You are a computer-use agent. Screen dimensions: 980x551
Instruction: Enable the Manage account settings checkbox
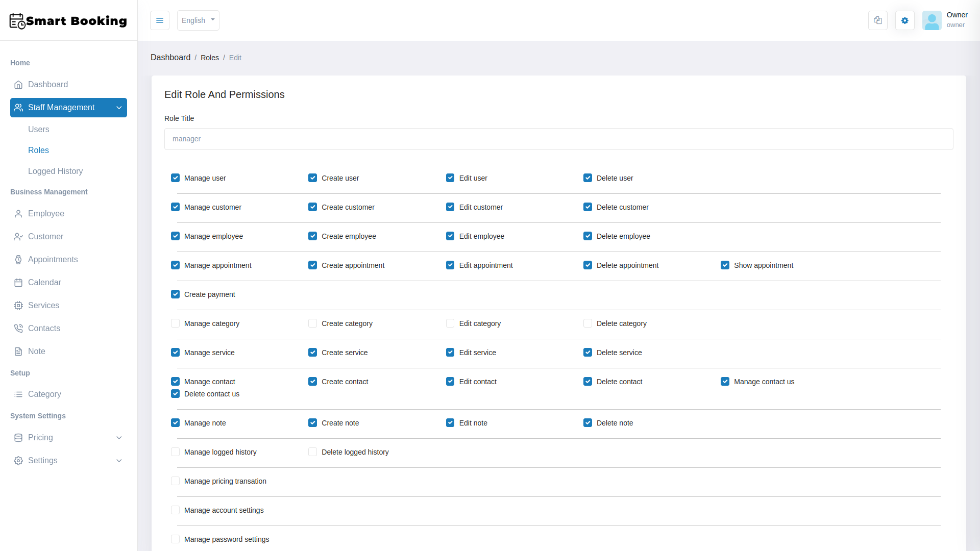(175, 510)
